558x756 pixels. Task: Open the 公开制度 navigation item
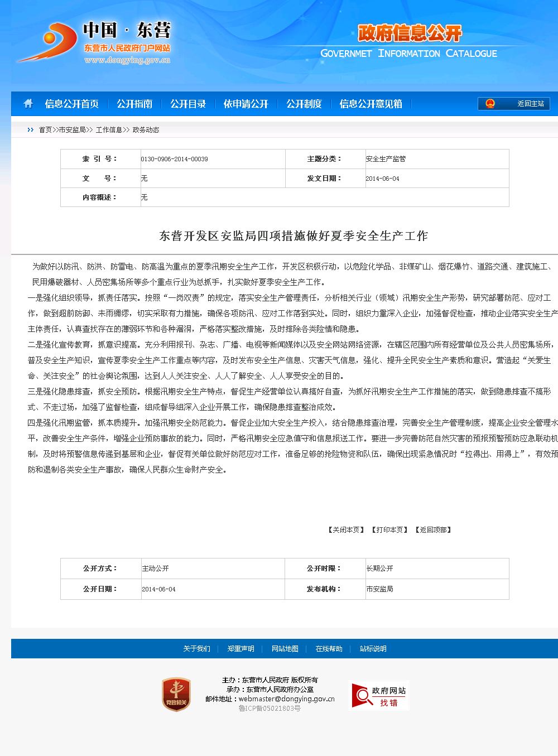[x=304, y=104]
